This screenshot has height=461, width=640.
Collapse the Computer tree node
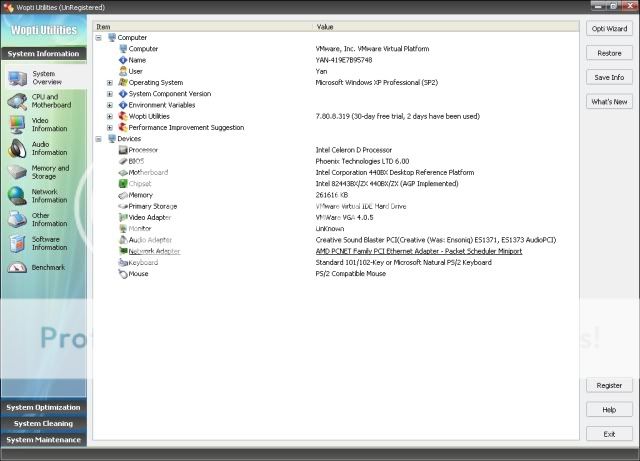pos(98,38)
